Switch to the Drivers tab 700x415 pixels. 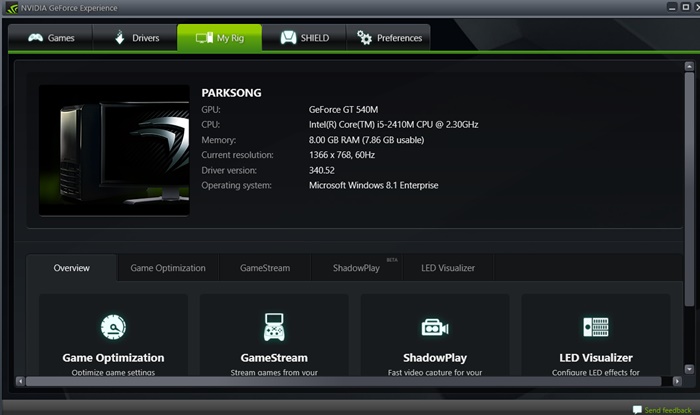pos(135,38)
